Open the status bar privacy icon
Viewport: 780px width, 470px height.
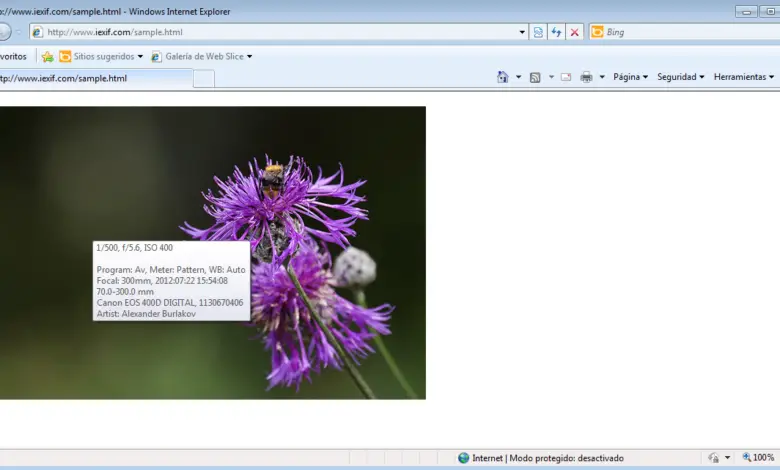(714, 458)
